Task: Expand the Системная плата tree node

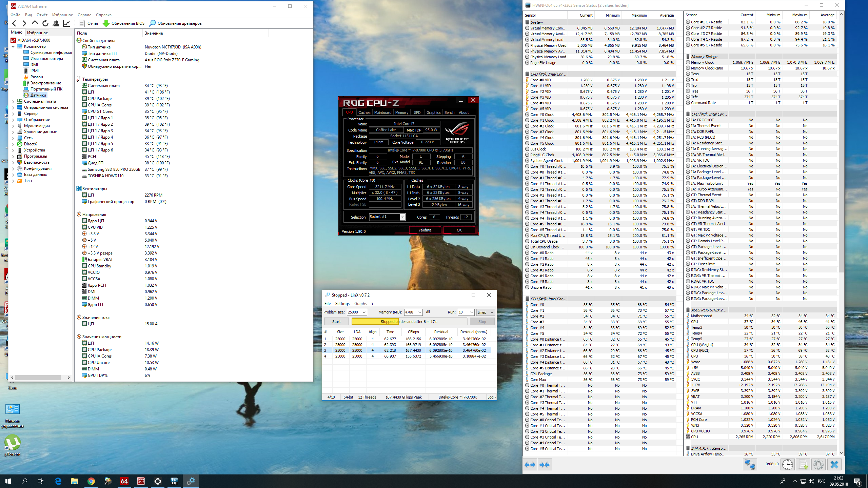Action: pyautogui.click(x=13, y=101)
